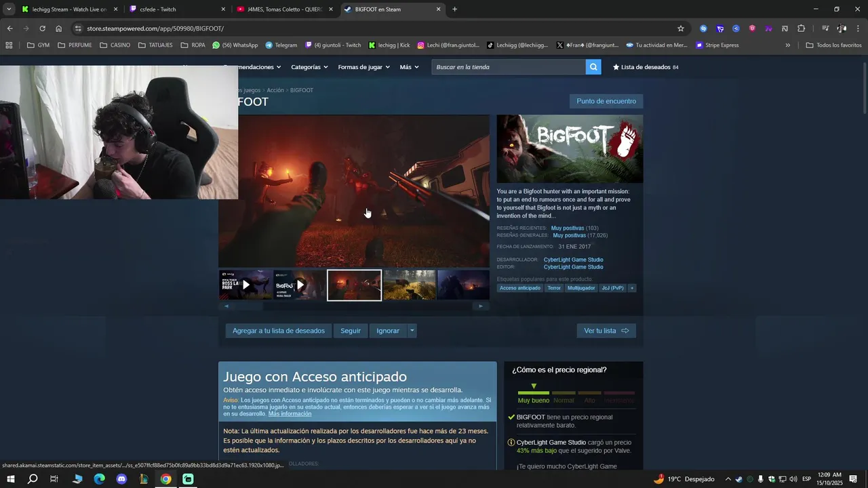Viewport: 868px width, 488px height.
Task: Open the media control button in Chrome toolbar
Action: [x=825, y=28]
